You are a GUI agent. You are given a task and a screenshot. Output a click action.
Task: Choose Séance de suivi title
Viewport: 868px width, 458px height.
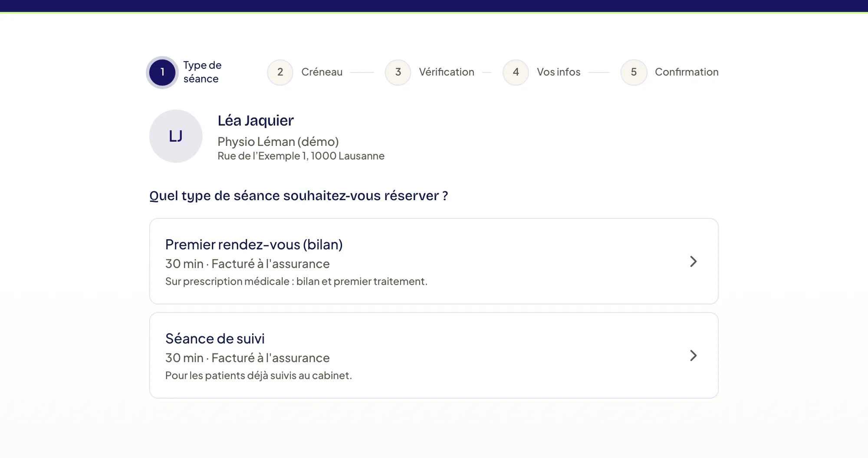pos(215,339)
